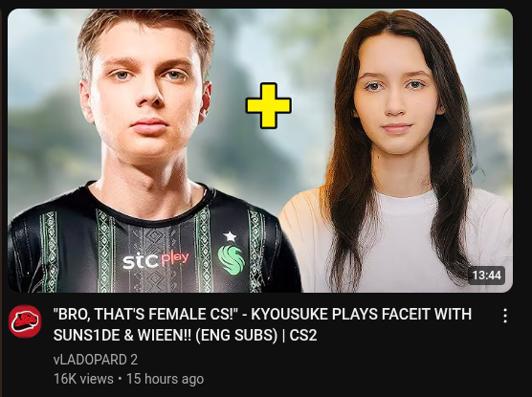Open the three-dot video options menu
The width and height of the screenshot is (532, 397).
tap(505, 316)
